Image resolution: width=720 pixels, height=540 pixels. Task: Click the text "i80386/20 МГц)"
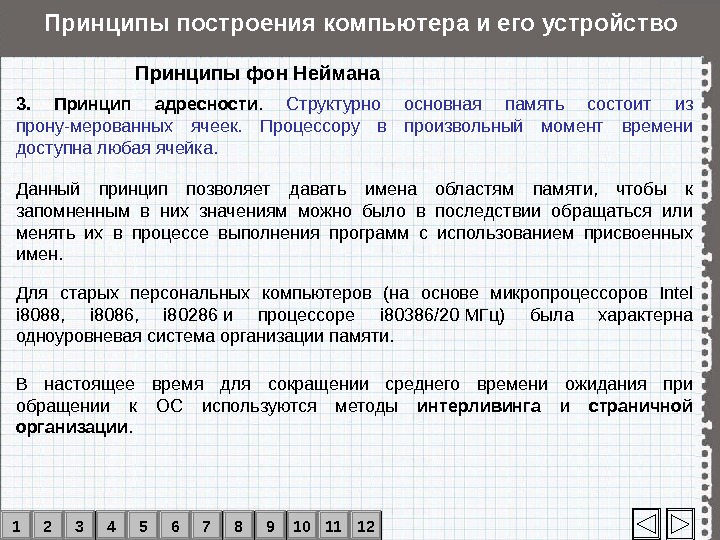coord(442,315)
